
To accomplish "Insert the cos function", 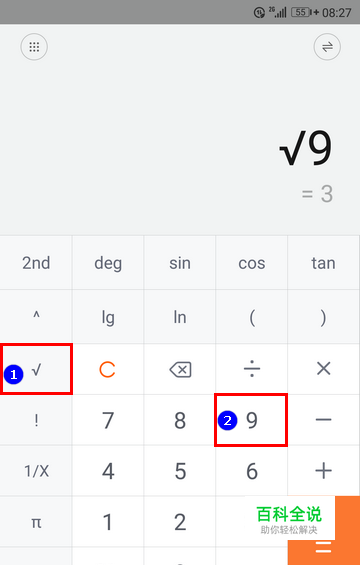I will point(252,263).
